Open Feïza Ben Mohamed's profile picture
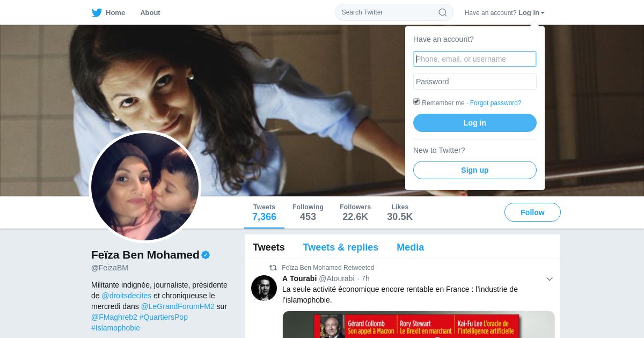The width and height of the screenshot is (644, 338). (145, 187)
